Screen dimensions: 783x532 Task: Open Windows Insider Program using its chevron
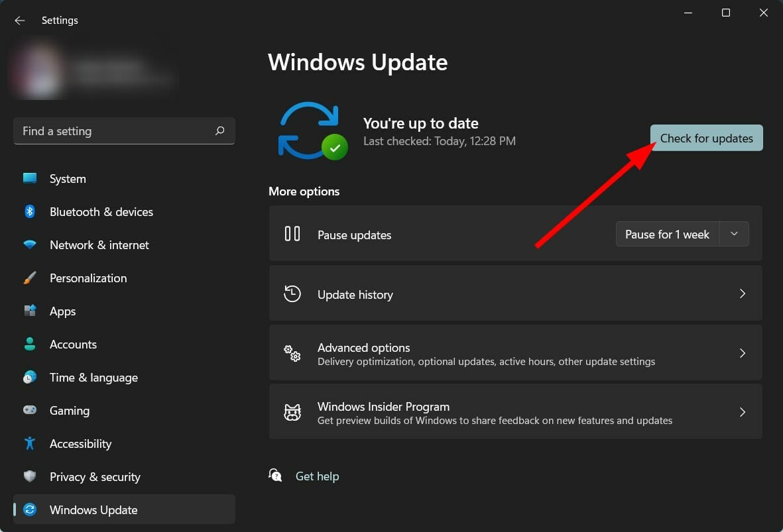click(x=742, y=411)
